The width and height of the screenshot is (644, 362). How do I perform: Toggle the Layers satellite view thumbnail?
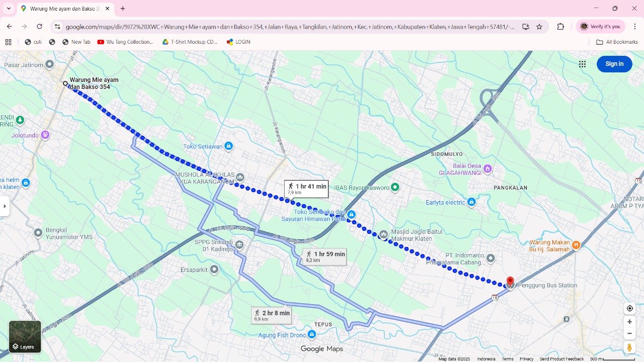pyautogui.click(x=25, y=336)
